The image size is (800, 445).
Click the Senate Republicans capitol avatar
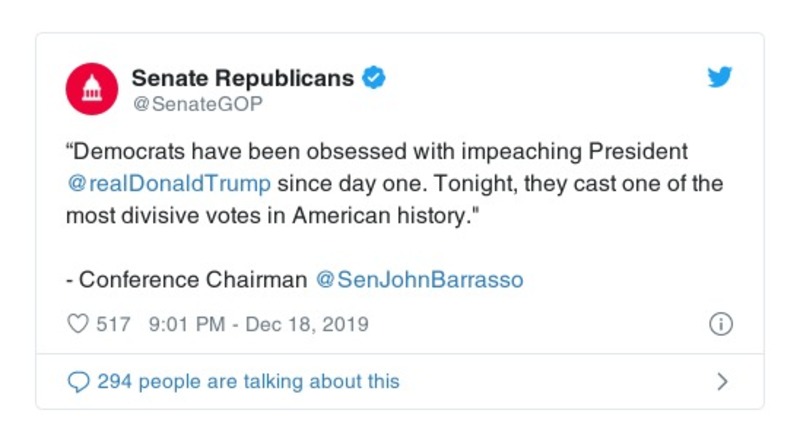[x=92, y=88]
